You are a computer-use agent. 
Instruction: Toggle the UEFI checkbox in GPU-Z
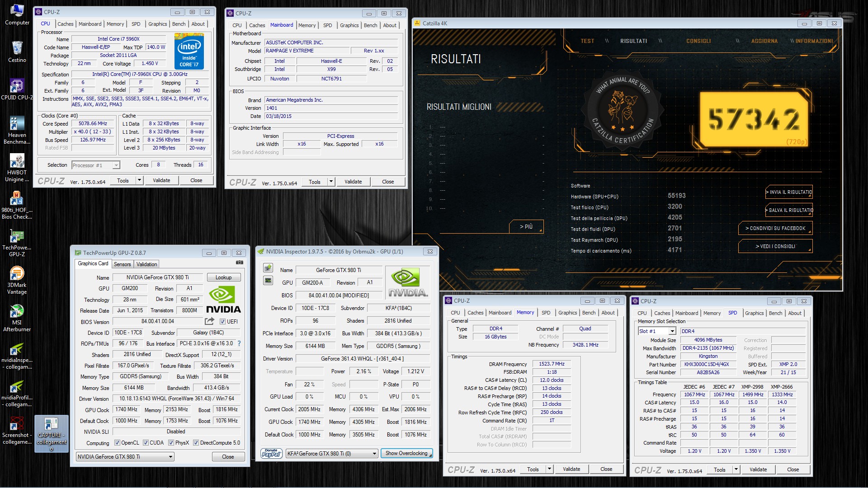[222, 322]
